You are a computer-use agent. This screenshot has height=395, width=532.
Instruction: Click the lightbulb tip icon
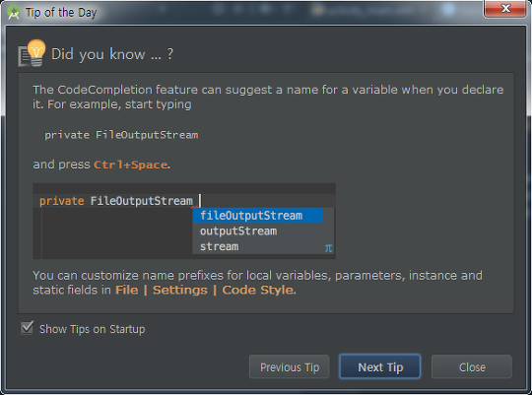click(x=32, y=53)
